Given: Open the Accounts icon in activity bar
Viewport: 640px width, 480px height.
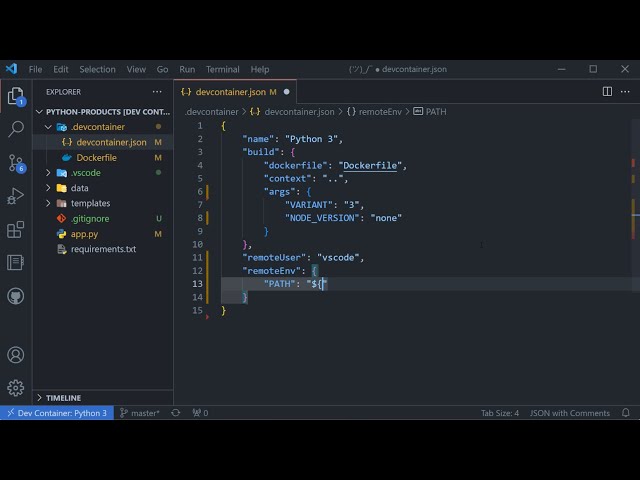Looking at the screenshot, I should pos(16,355).
